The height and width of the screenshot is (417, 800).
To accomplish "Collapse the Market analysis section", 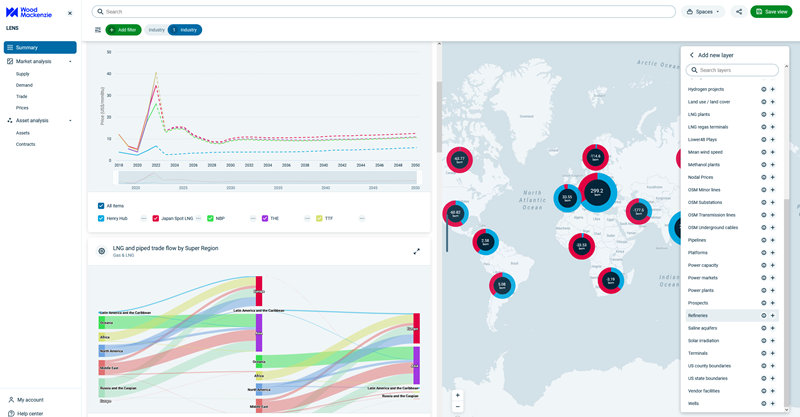I will [x=70, y=62].
